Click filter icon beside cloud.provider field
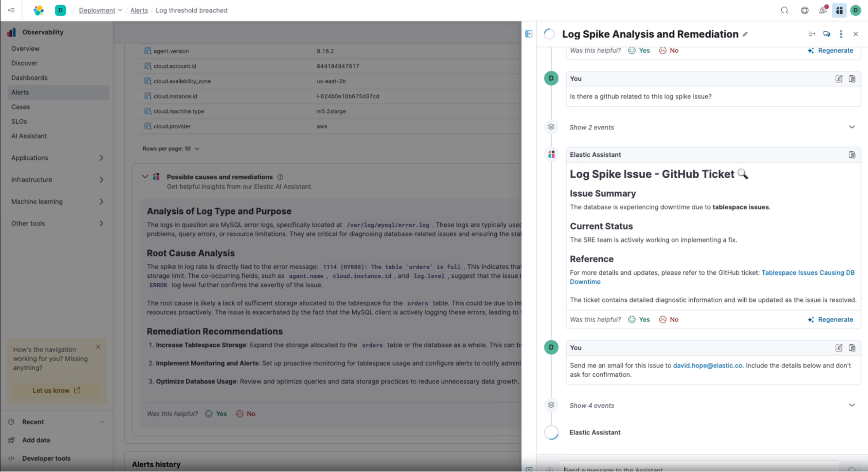This screenshot has height=472, width=868. point(148,126)
